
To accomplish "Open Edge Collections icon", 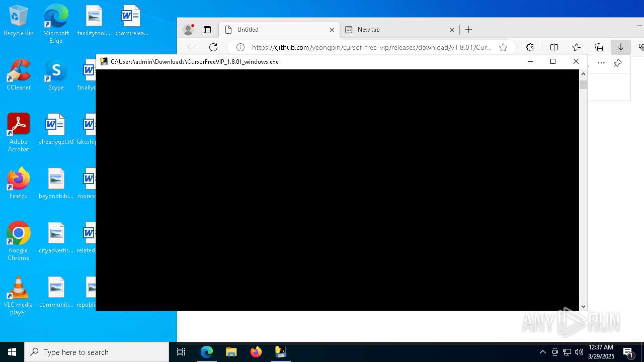I will coord(599,47).
